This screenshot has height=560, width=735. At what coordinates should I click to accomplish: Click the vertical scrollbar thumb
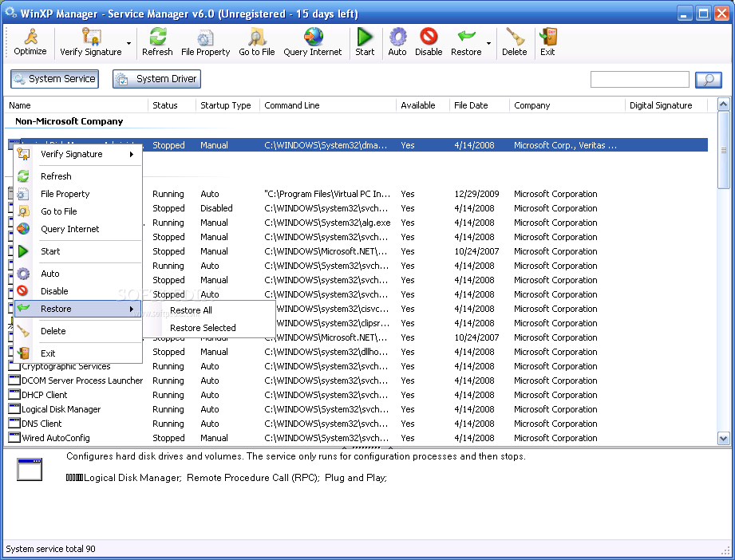point(723,150)
